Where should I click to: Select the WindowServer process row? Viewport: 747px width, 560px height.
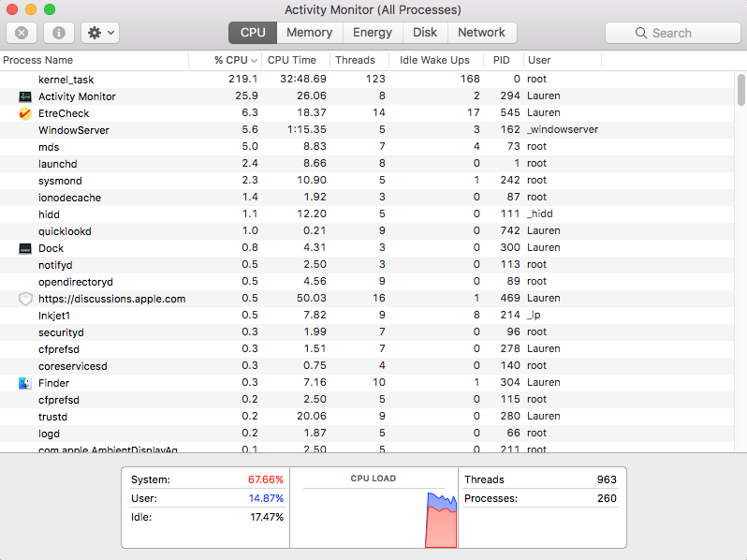(367, 130)
